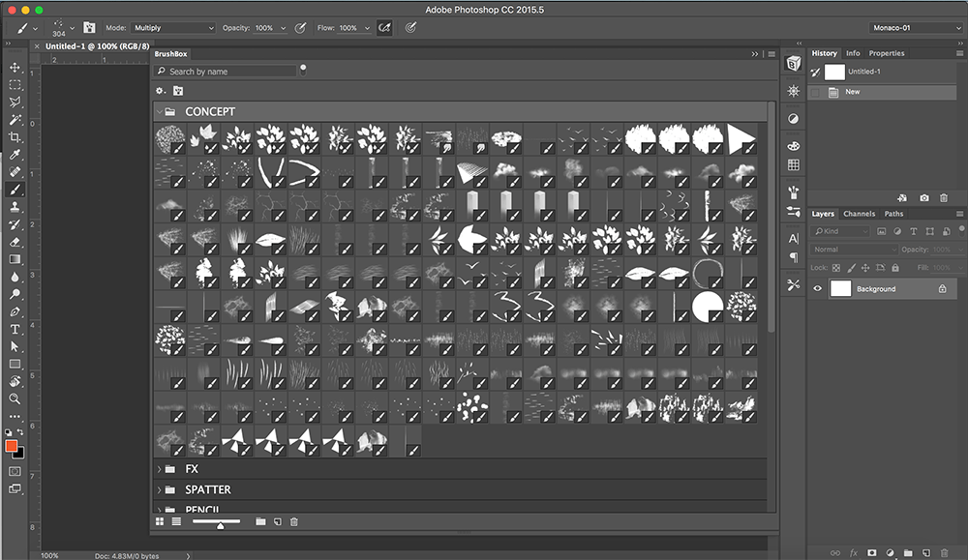968x560 pixels.
Task: Switch to the Channels tab
Action: (861, 213)
